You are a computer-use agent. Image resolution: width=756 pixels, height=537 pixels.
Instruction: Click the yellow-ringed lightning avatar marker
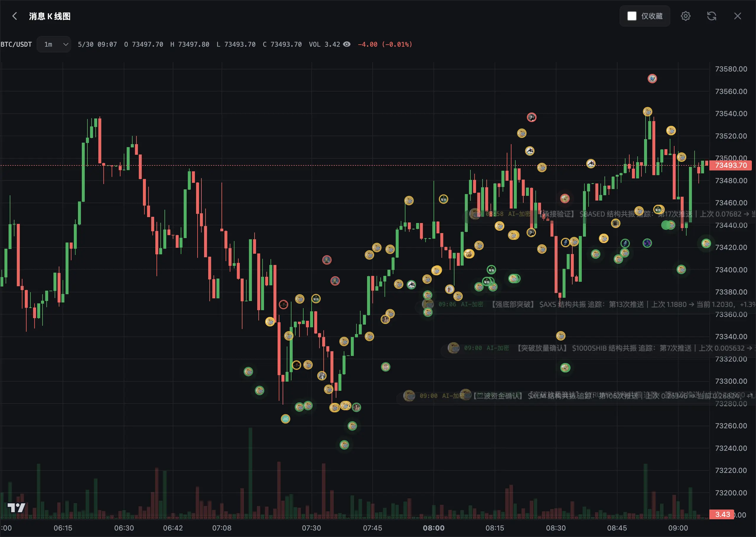pos(565,243)
